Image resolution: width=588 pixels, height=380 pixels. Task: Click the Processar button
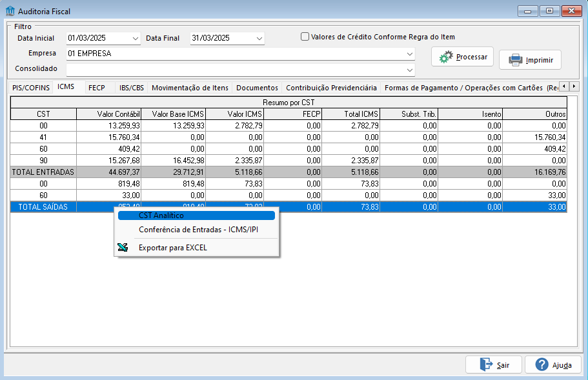(x=462, y=57)
